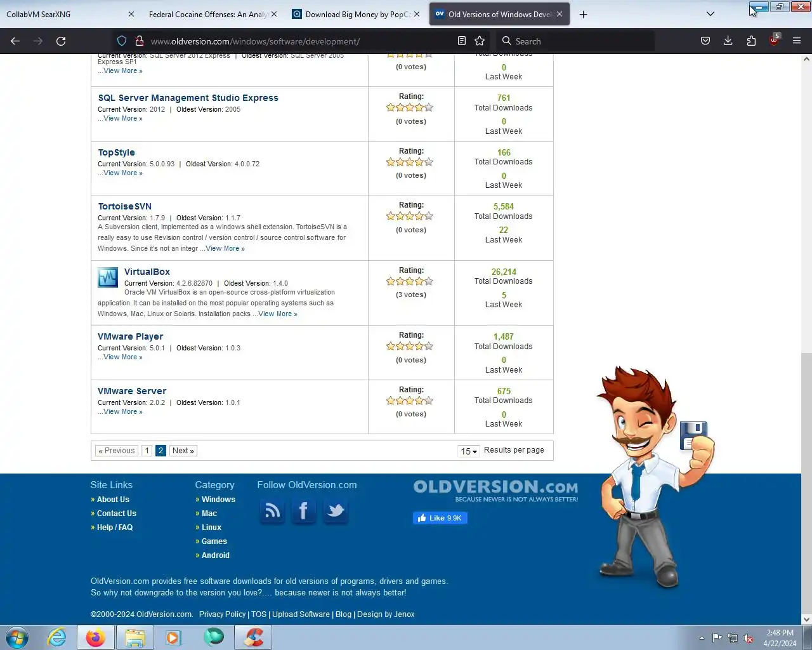Go to page 1 of results
812x650 pixels.
(147, 451)
